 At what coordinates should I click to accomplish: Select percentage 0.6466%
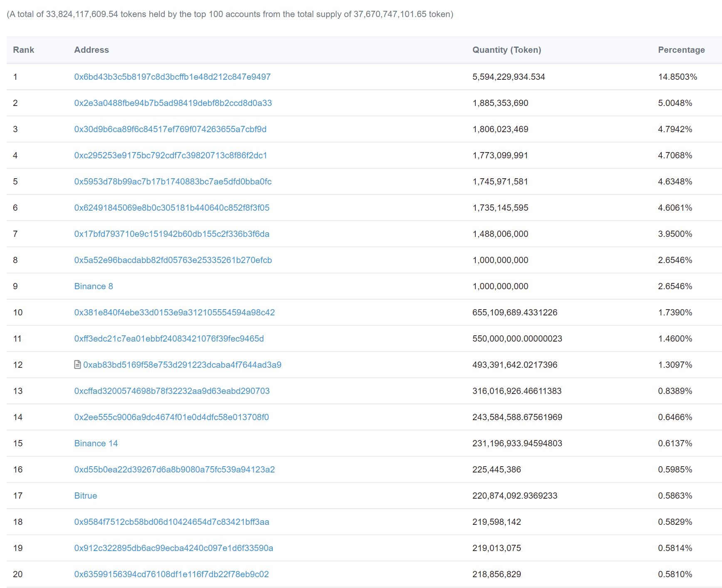click(675, 417)
